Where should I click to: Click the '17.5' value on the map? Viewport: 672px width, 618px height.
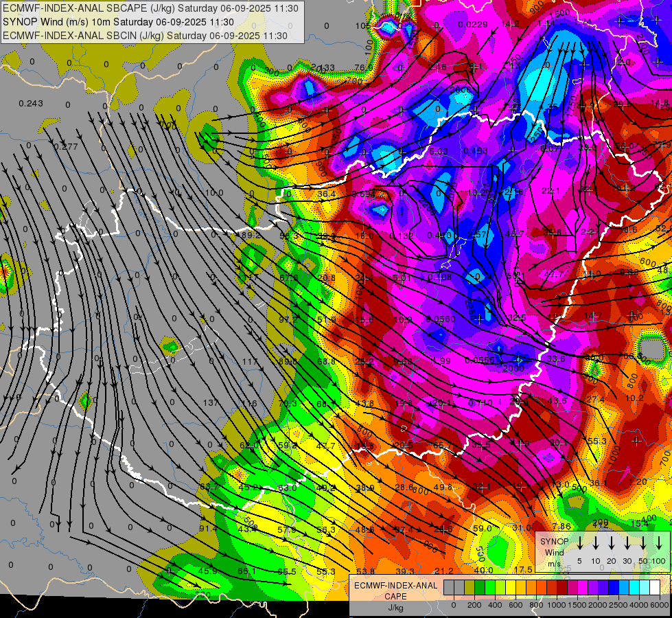pos(523,569)
